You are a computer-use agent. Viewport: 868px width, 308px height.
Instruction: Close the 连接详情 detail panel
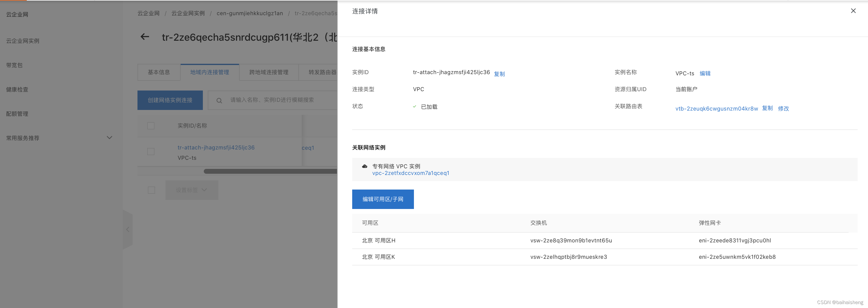click(x=853, y=10)
